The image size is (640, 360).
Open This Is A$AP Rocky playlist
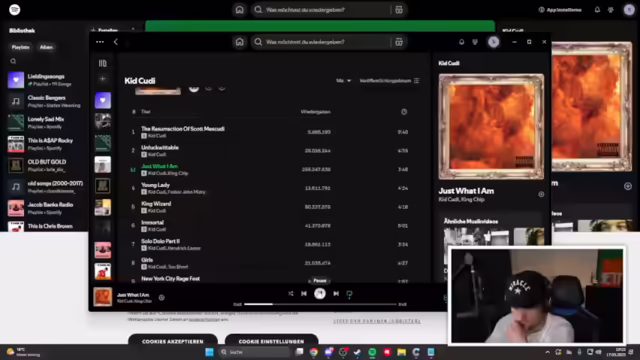tap(46, 144)
